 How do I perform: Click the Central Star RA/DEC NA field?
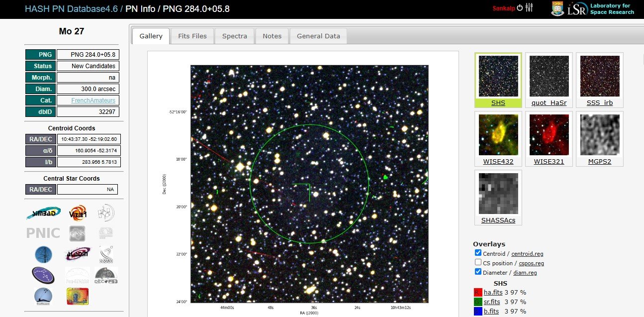(88, 190)
